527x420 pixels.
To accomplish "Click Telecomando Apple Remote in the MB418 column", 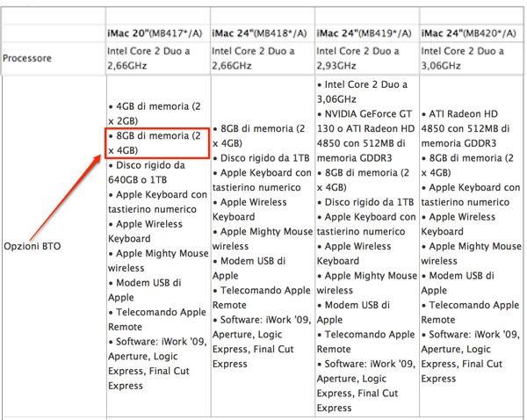I will [262, 298].
